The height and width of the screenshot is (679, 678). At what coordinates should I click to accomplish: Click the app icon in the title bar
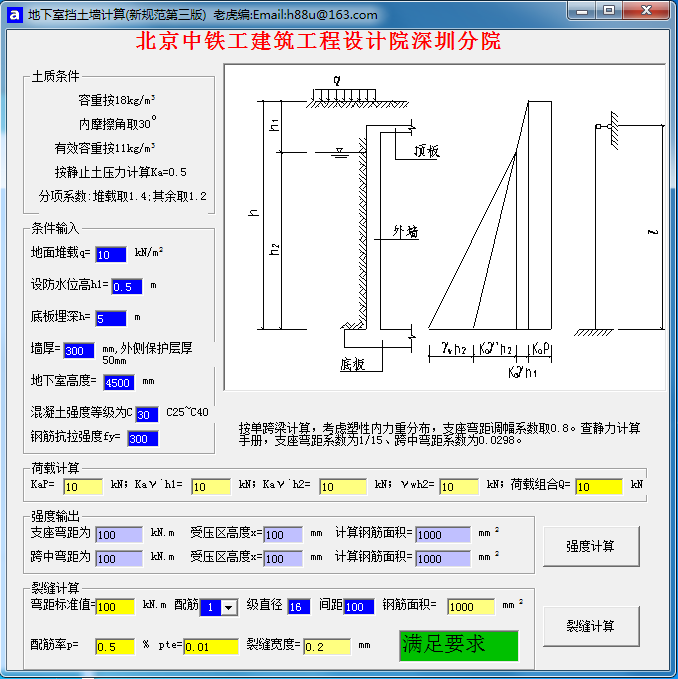14,15
